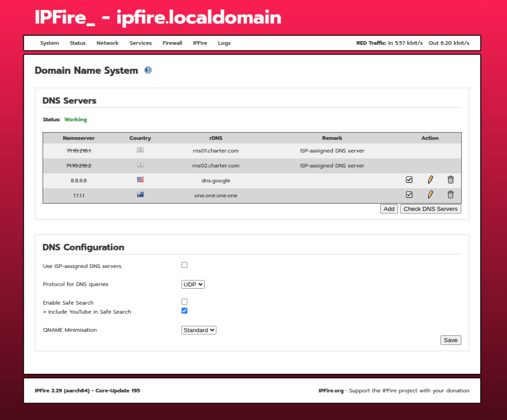Click the Save button in DNS Configuration
Viewport: 507px width, 420px height.
(x=451, y=340)
